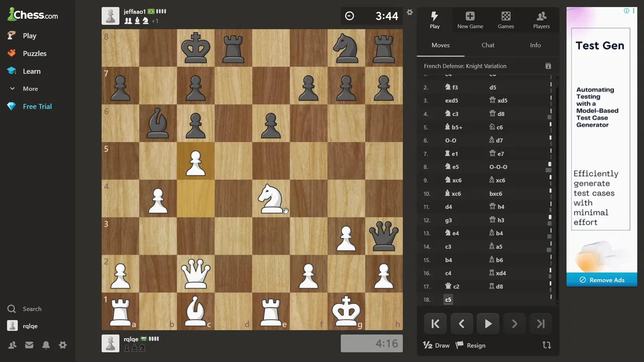Click the white knight on e4
Screen dimensions: 644x362
pos(271,199)
